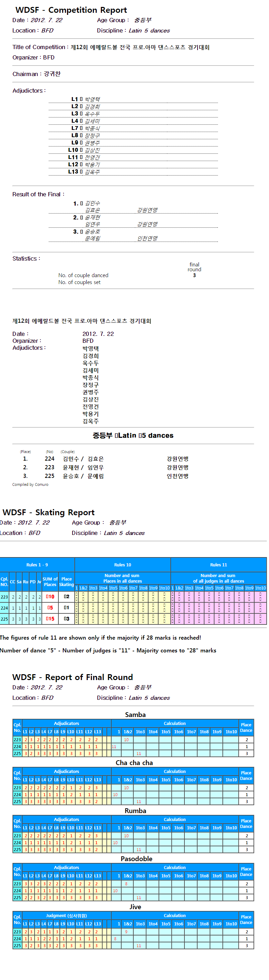Select the "Rules 10" table header
This screenshot has width=269, height=980.
click(123, 565)
